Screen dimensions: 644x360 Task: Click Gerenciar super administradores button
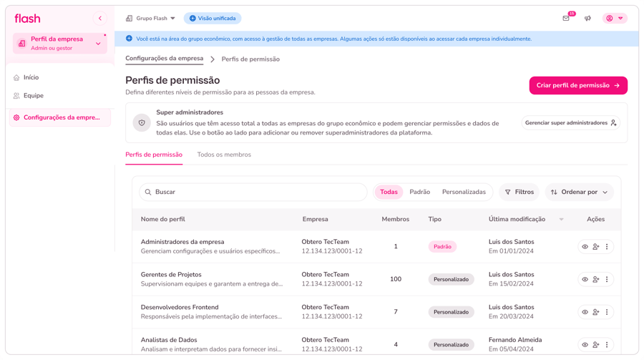[570, 123]
